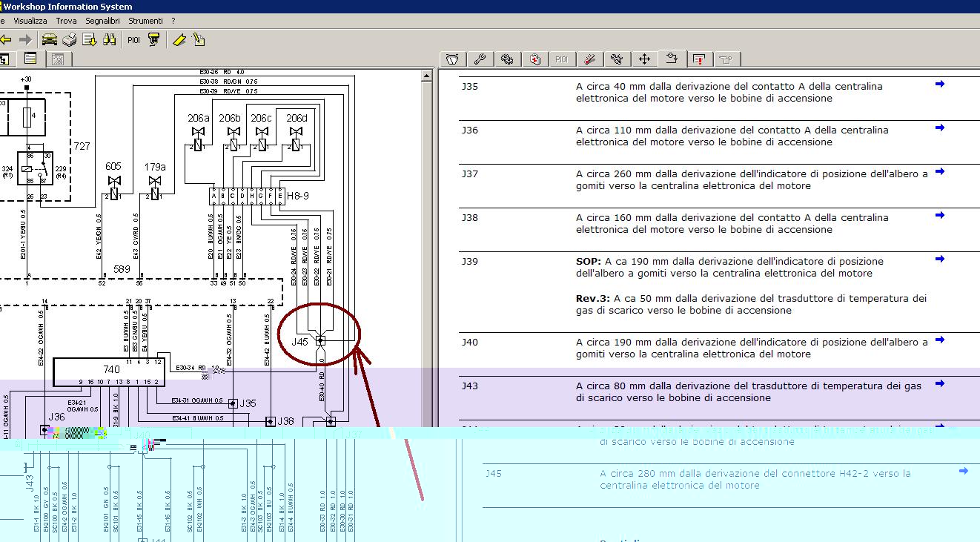Open the Strumenti menu
980x542 pixels.
pos(145,21)
